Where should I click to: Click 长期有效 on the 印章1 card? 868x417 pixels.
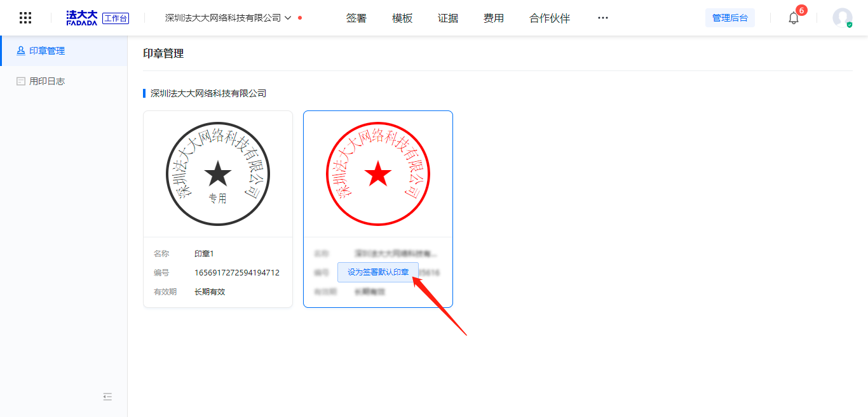pyautogui.click(x=210, y=292)
